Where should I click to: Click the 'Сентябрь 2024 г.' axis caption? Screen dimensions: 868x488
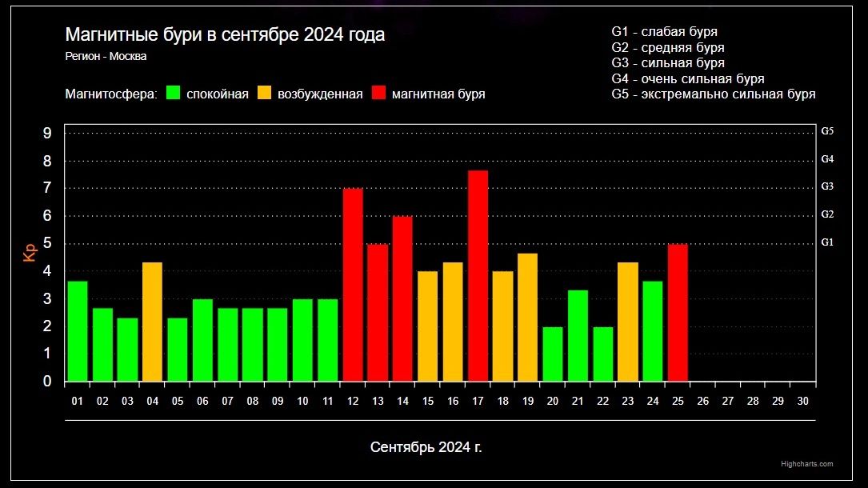(x=426, y=446)
